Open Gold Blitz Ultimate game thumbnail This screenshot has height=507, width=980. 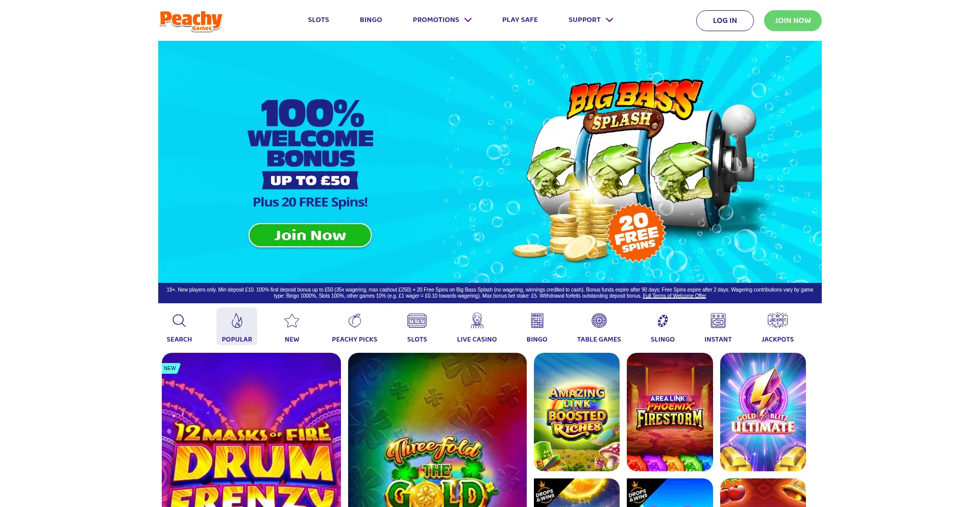pyautogui.click(x=763, y=412)
